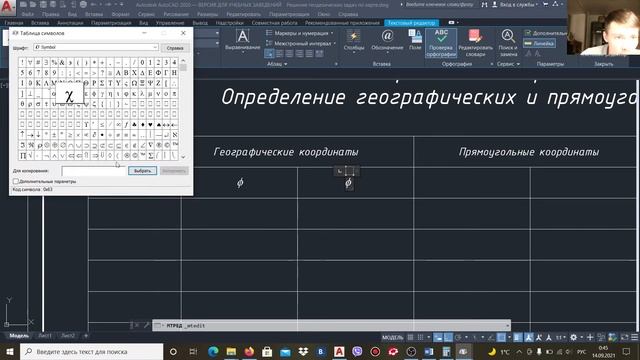
Task: Open Межстрочный интервал line spacing dropdown
Action: (x=301, y=43)
